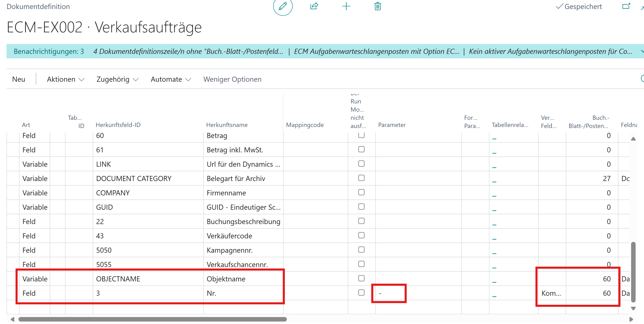Screen dimensions: 644x324
Task: Click the trash delete icon
Action: [x=378, y=6]
